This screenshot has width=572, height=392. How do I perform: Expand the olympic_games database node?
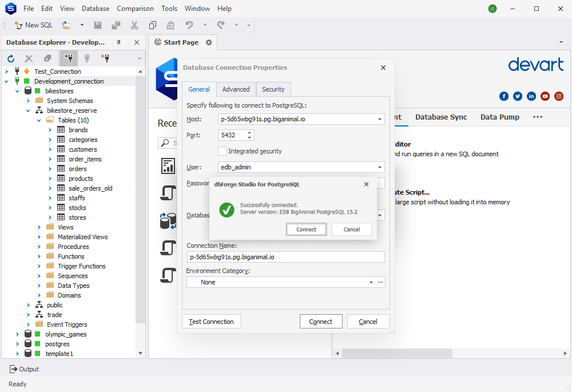coord(17,334)
